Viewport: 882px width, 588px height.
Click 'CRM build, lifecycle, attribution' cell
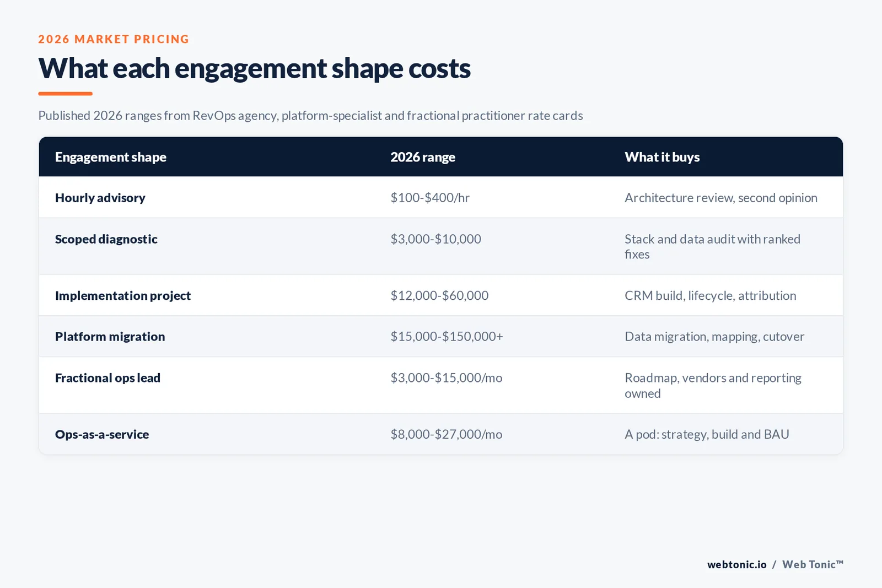[x=711, y=296]
